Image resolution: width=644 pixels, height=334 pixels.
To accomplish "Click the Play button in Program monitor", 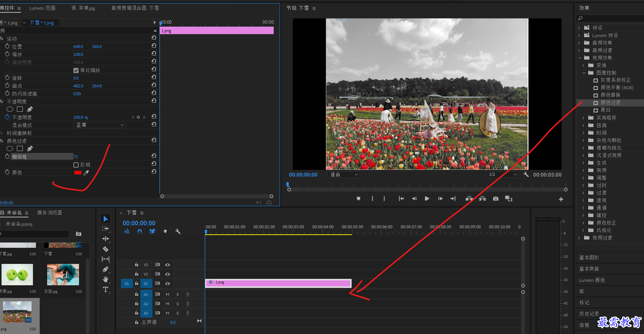I will coord(427,199).
